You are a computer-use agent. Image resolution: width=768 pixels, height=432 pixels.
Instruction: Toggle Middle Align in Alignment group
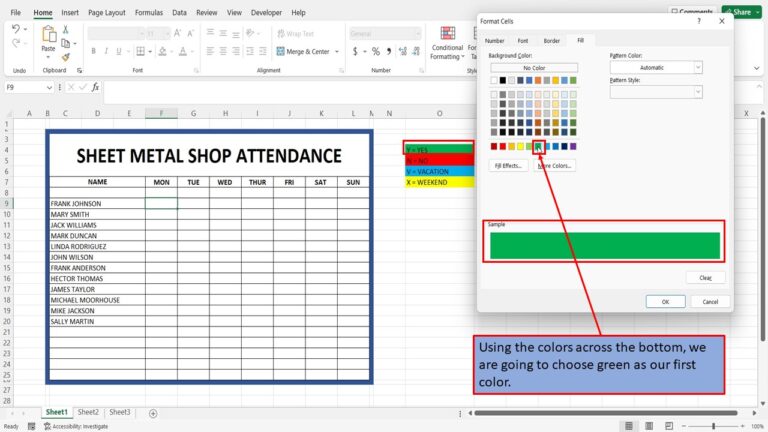click(x=223, y=33)
